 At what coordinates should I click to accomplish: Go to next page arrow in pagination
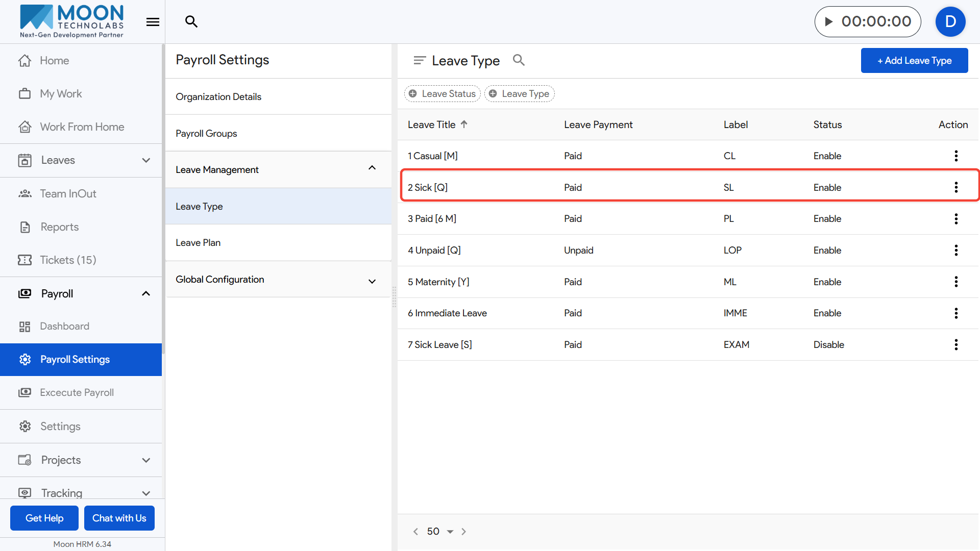(x=463, y=532)
